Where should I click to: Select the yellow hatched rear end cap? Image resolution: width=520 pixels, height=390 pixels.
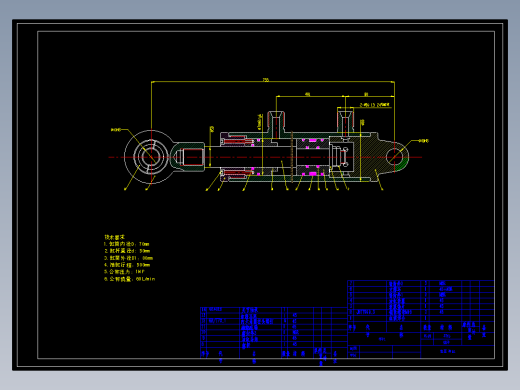[373, 157]
